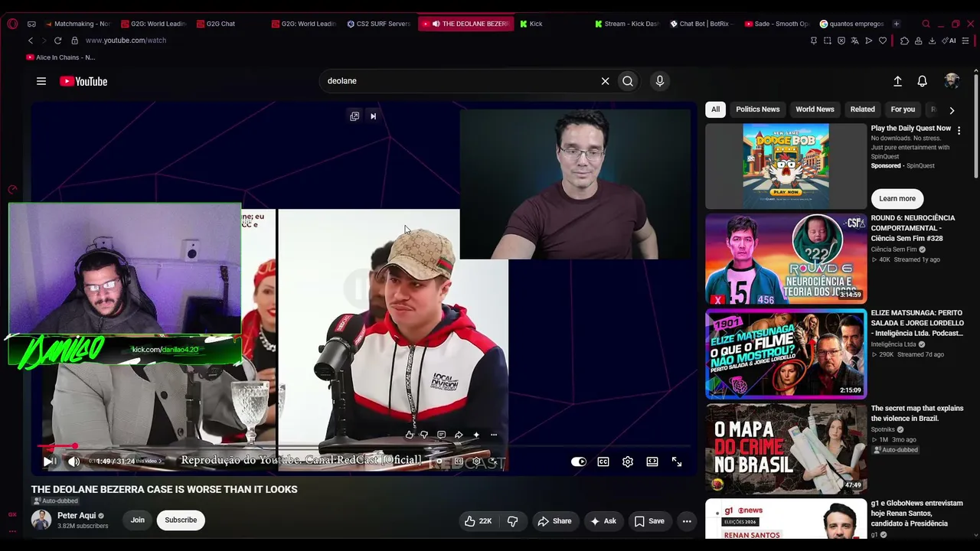This screenshot has width=980, height=551.
Task: Open the Auto-dubbed badge under the video title
Action: click(x=55, y=501)
